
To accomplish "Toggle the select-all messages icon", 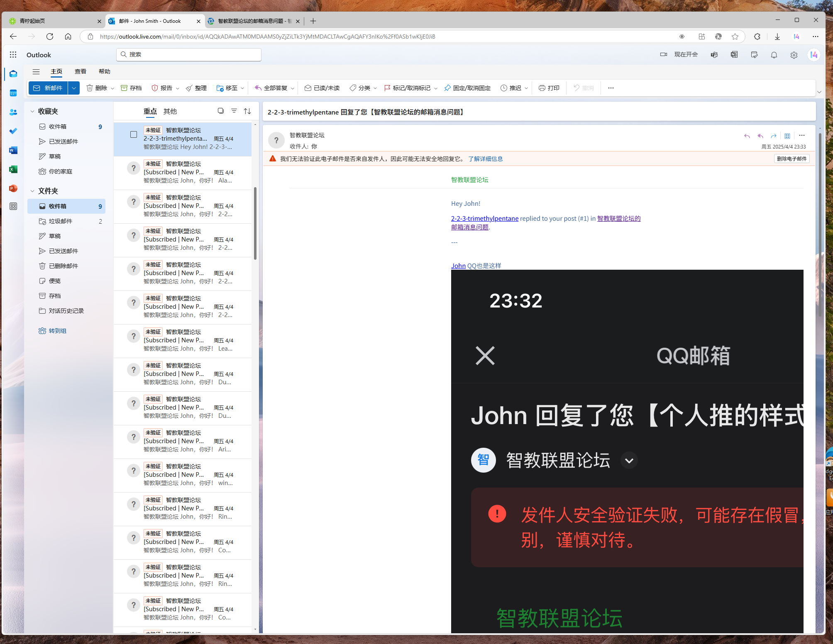I will (221, 111).
